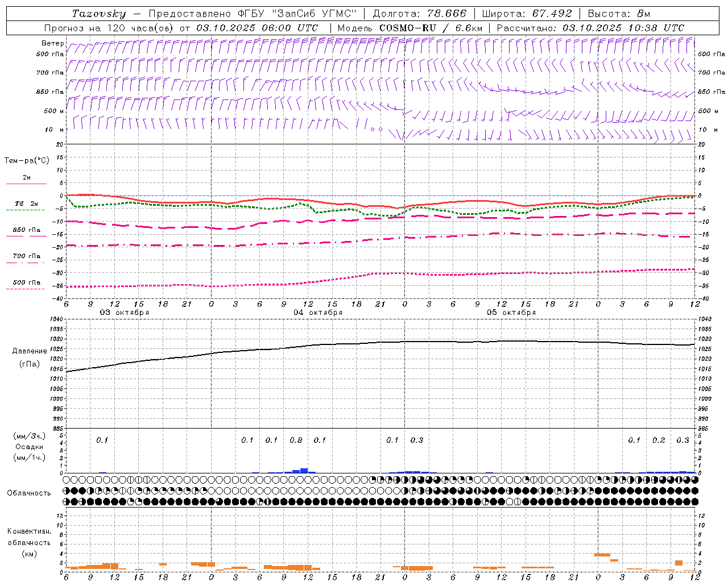Image resolution: width=728 pixels, height=582 pixels.
Task: Click the latitude value Широта: 67.492
Action: tap(527, 14)
